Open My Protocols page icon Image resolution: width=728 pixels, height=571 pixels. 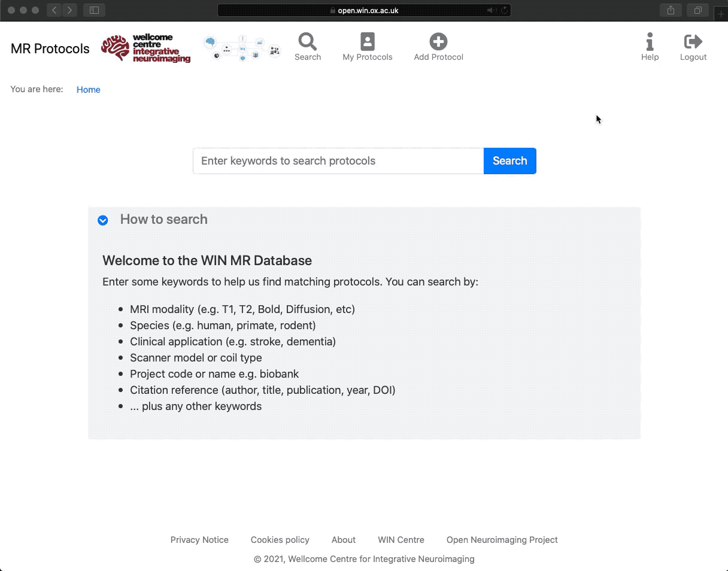tap(367, 42)
